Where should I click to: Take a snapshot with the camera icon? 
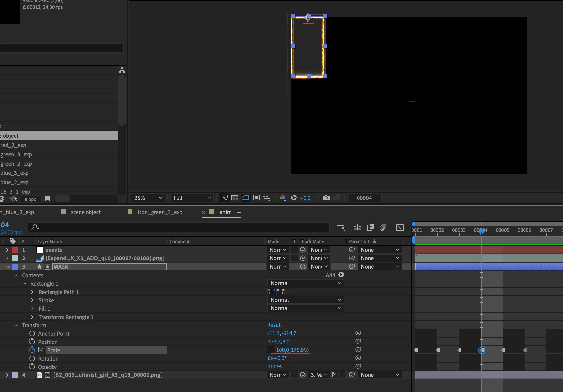click(x=326, y=198)
